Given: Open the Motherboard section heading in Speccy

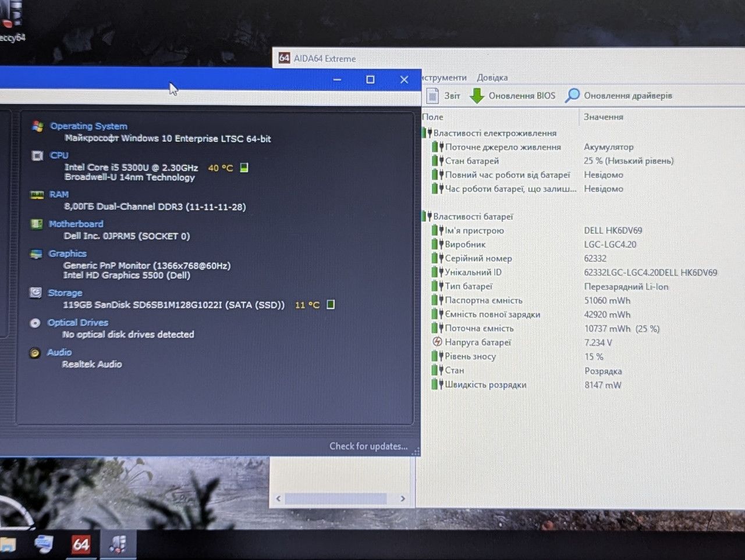Looking at the screenshot, I should coord(76,224).
